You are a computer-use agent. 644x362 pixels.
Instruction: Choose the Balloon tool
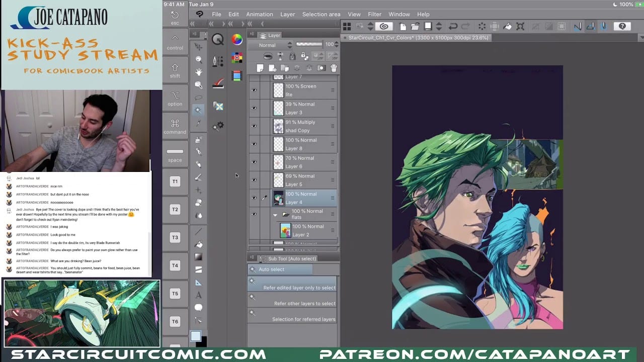click(x=199, y=308)
